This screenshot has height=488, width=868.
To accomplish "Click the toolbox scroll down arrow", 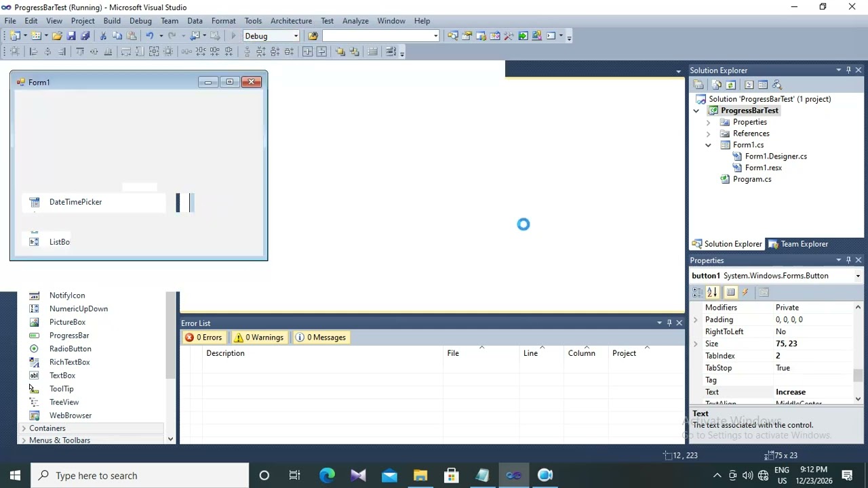I will click(170, 439).
